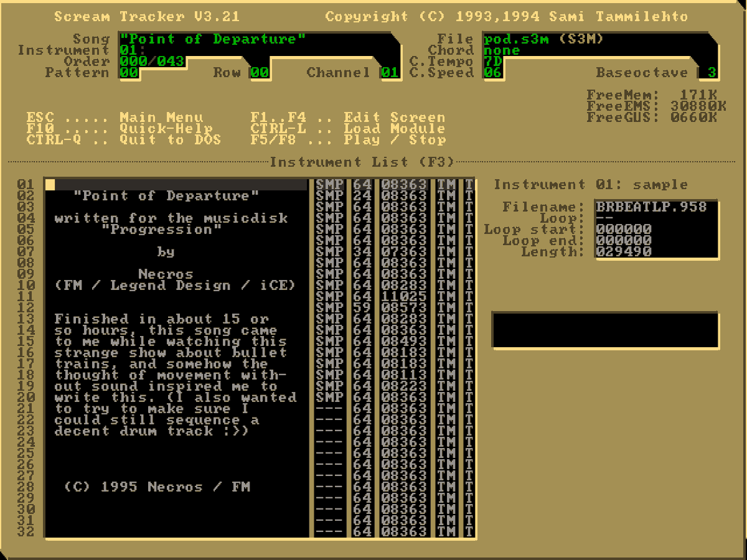Click the ESC Main Menu help entry
The height and width of the screenshot is (560, 747).
click(x=115, y=118)
